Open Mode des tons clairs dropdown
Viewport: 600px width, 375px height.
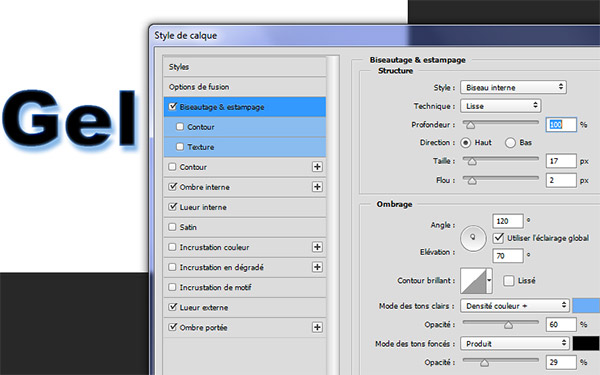(x=515, y=305)
